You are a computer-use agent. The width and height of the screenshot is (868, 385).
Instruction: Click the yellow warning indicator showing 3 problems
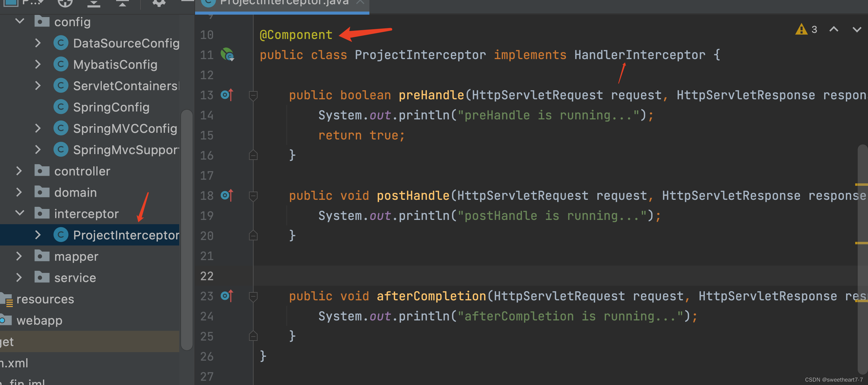[x=806, y=30]
